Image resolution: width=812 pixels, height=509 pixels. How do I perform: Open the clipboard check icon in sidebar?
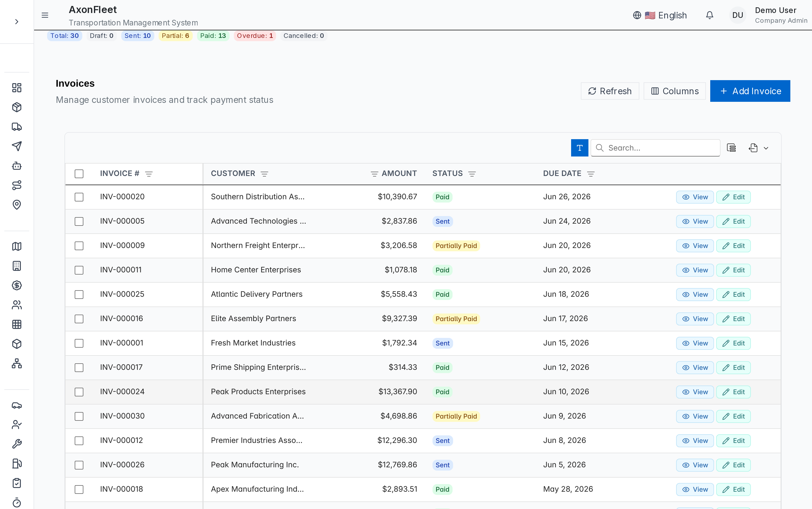pyautogui.click(x=17, y=484)
